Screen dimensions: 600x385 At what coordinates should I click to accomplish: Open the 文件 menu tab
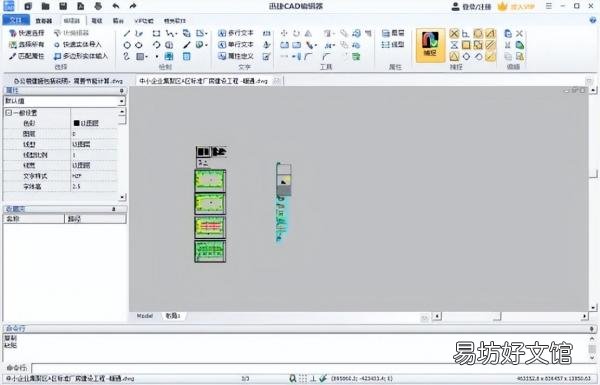click(16, 20)
